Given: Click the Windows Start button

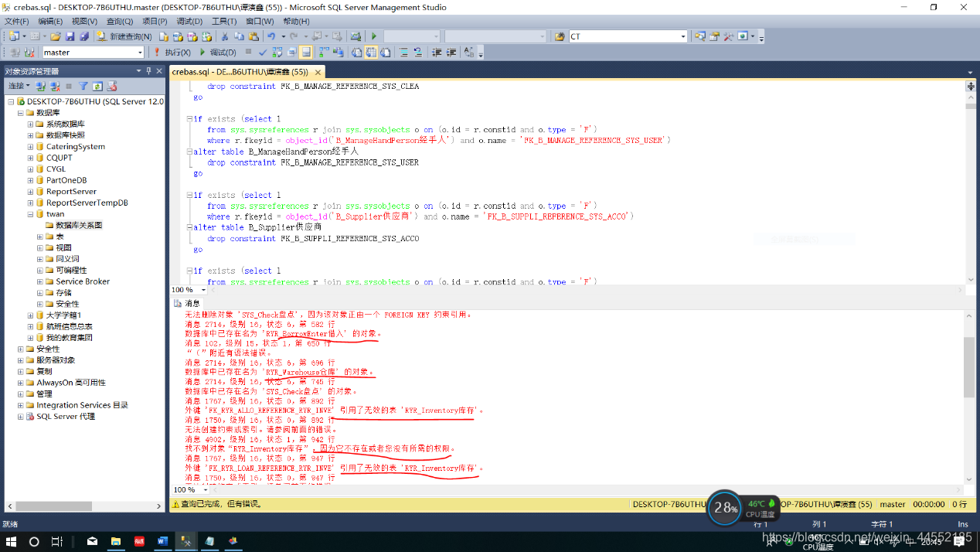Looking at the screenshot, I should click(x=12, y=541).
